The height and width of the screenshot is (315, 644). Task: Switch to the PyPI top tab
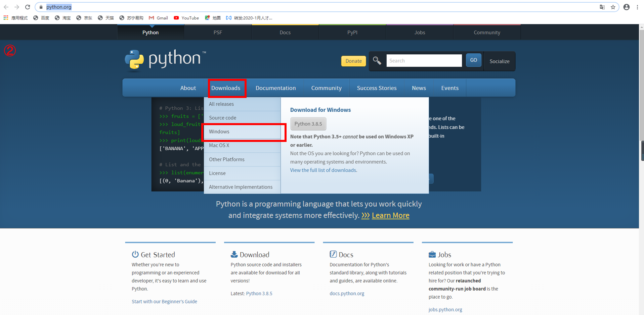352,33
